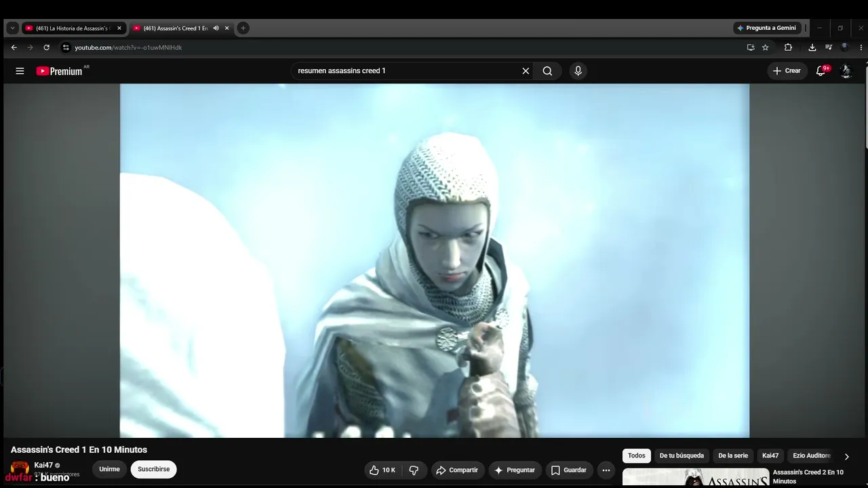868x488 pixels.
Task: Open the tab search dropdown arrow
Action: [x=12, y=28]
